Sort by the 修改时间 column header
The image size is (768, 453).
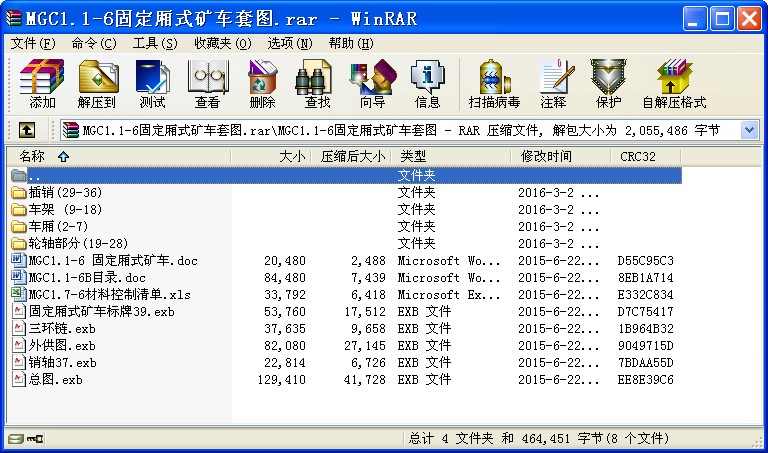[x=561, y=157]
